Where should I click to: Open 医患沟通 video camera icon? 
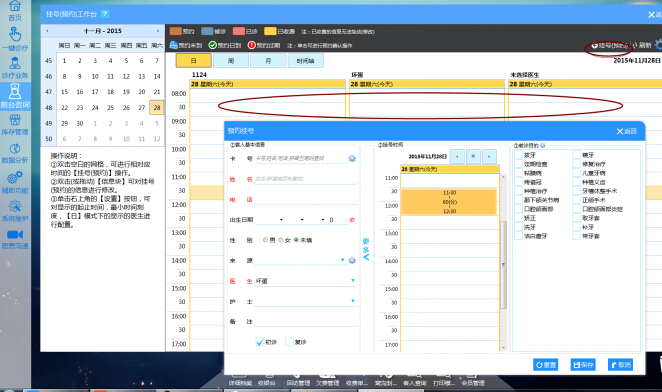click(x=15, y=239)
